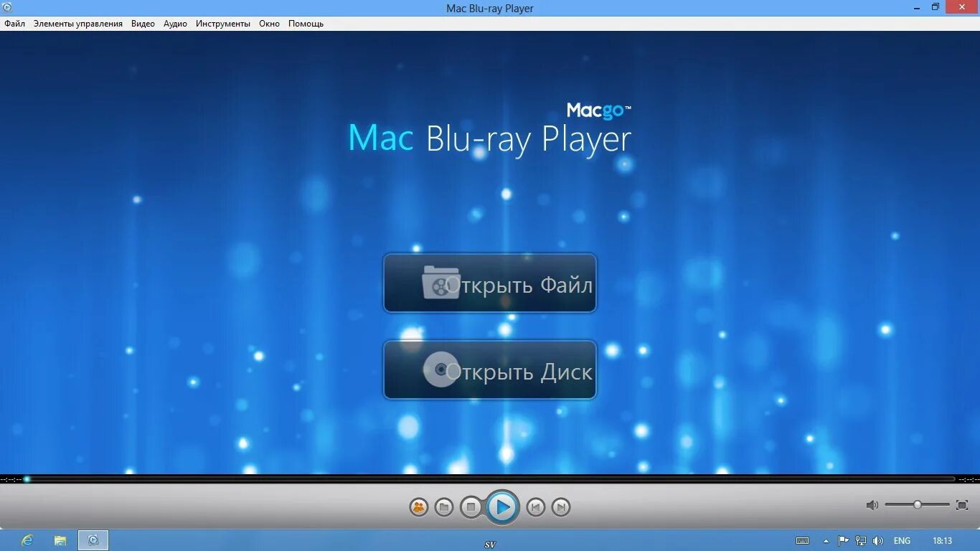Toggle full screen mode icon

tap(962, 505)
